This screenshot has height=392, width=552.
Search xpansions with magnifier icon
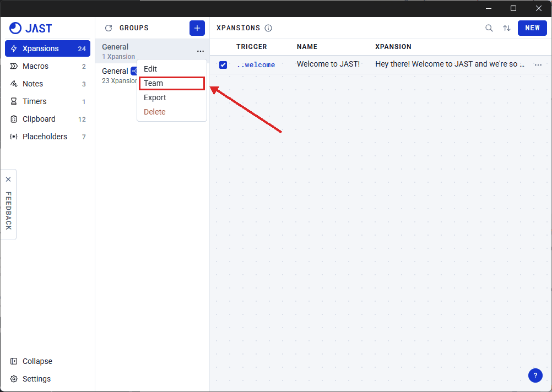coord(489,28)
